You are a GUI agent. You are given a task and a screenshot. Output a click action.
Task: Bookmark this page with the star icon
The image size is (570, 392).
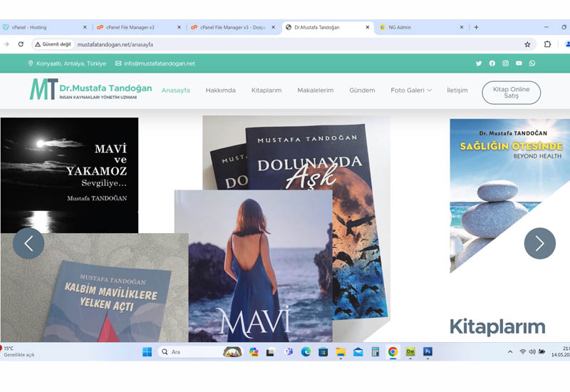coord(527,44)
